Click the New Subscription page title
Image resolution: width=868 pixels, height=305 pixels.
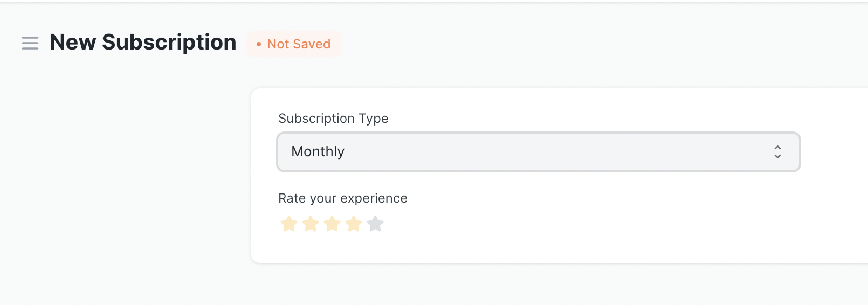(x=143, y=43)
